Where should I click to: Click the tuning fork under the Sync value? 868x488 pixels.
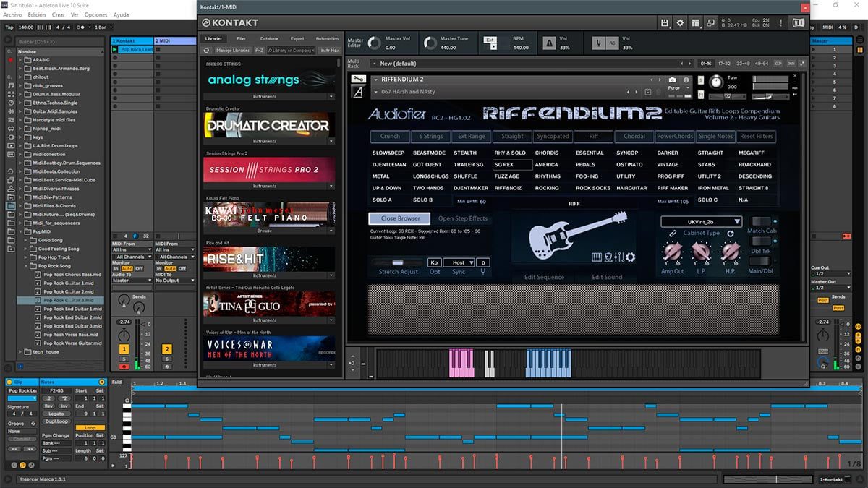click(482, 272)
